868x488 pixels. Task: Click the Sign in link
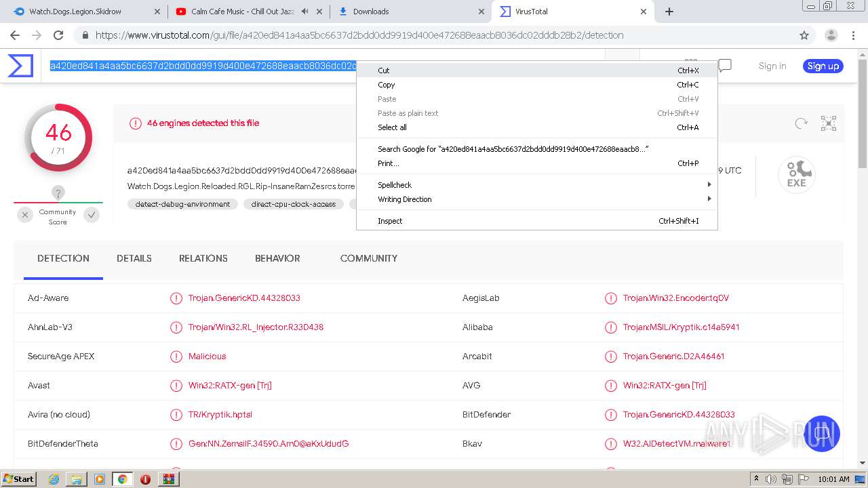click(772, 66)
